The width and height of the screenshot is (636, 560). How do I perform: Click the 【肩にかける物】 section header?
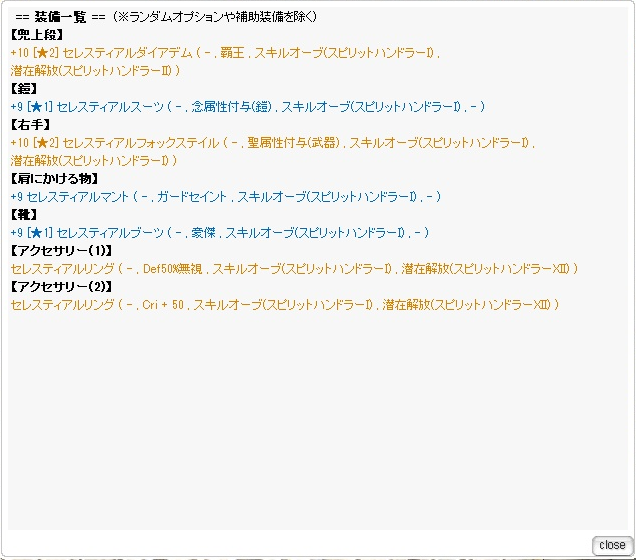click(x=52, y=179)
